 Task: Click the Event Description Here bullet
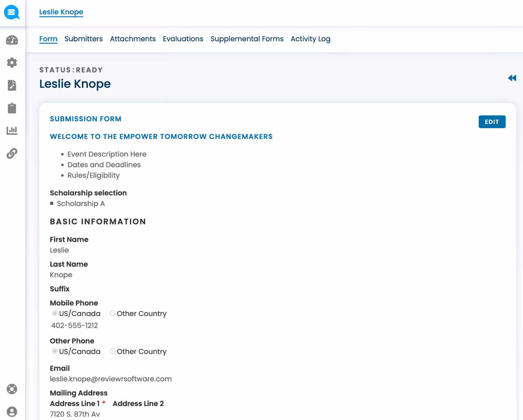click(x=107, y=154)
